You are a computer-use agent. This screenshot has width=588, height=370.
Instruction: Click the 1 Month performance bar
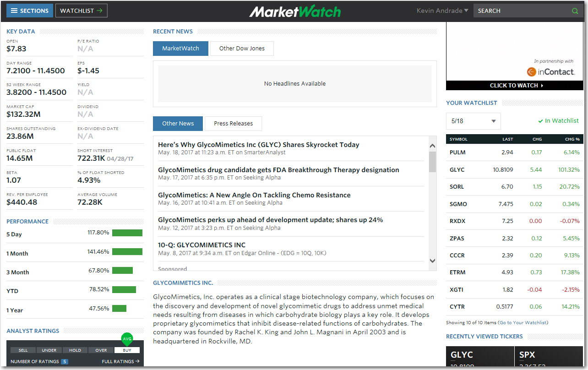127,252
